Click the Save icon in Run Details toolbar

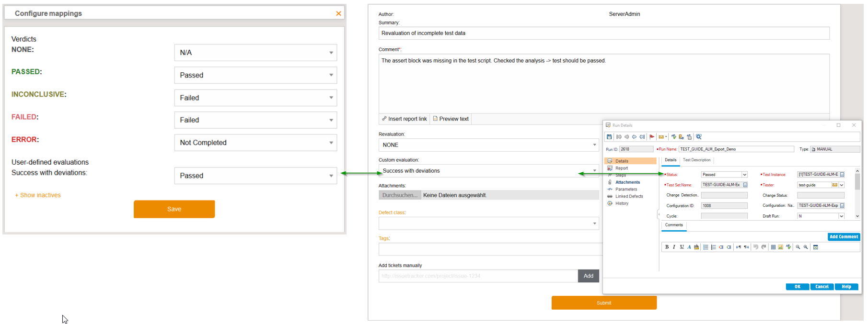tap(609, 137)
